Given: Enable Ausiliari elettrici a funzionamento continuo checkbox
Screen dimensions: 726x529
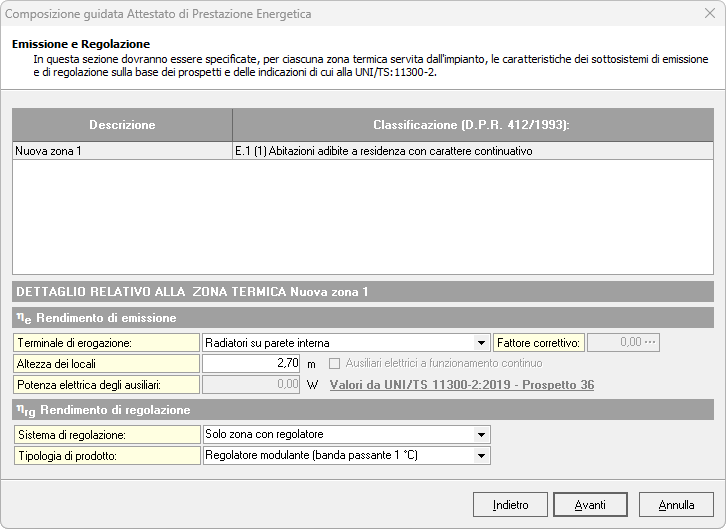Looking at the screenshot, I should pos(336,363).
